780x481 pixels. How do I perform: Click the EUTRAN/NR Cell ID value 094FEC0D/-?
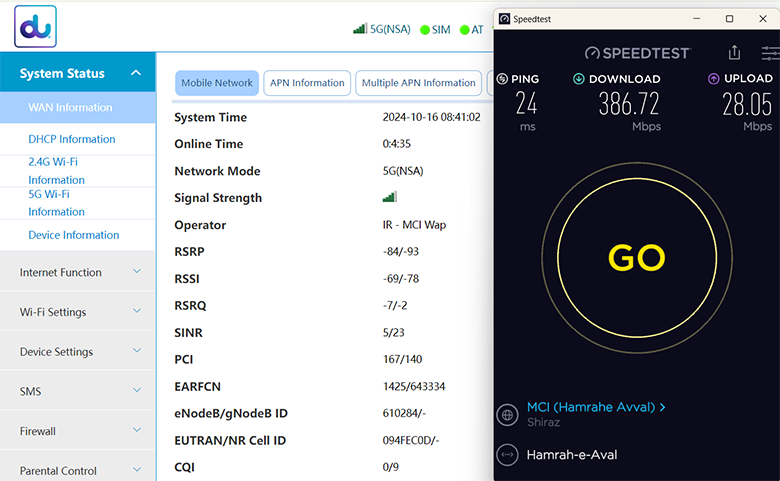coord(411,440)
